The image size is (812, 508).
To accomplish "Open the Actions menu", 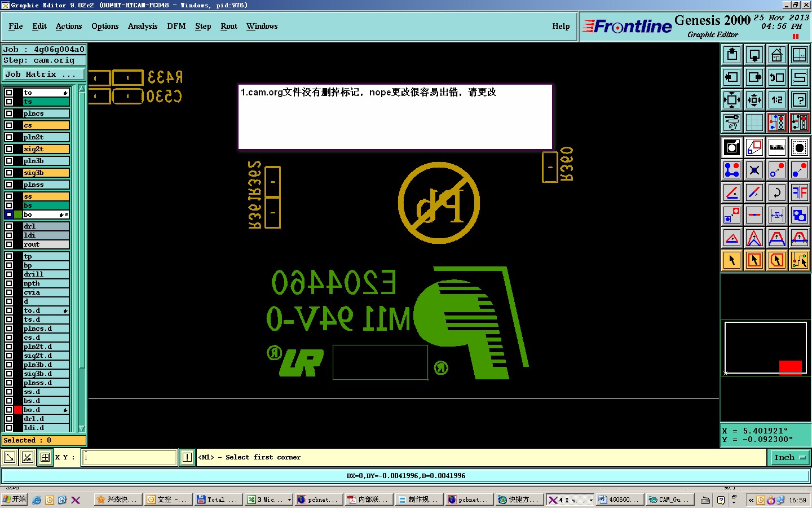I will (69, 26).
